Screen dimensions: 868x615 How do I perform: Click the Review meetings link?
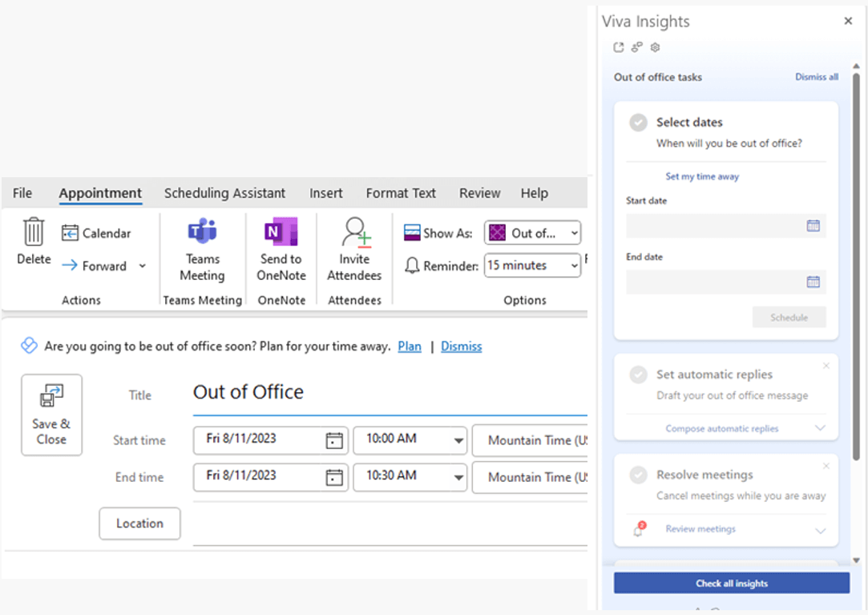tap(700, 529)
